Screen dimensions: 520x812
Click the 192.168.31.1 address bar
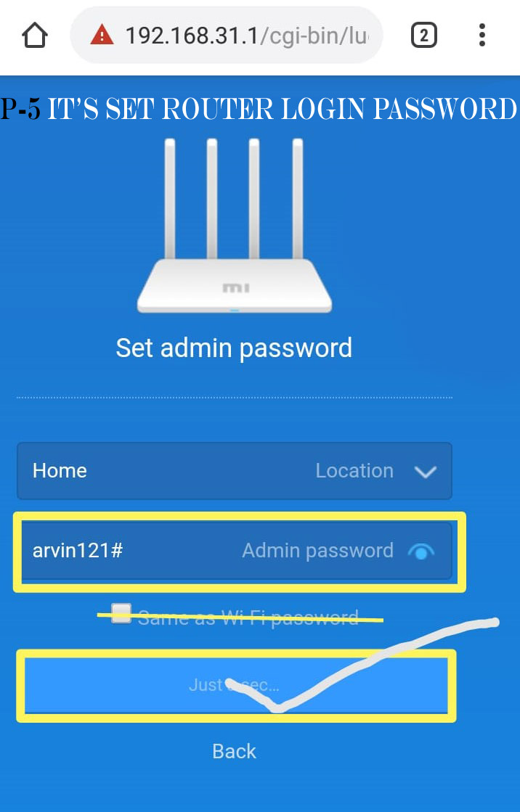(227, 36)
